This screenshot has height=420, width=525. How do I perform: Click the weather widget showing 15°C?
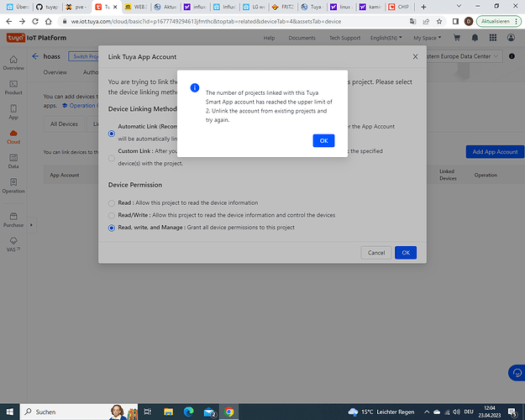point(381,412)
